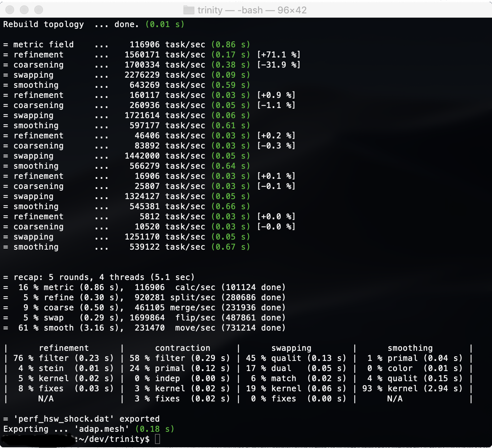Click the 'refinement' table column header

[x=64, y=348]
